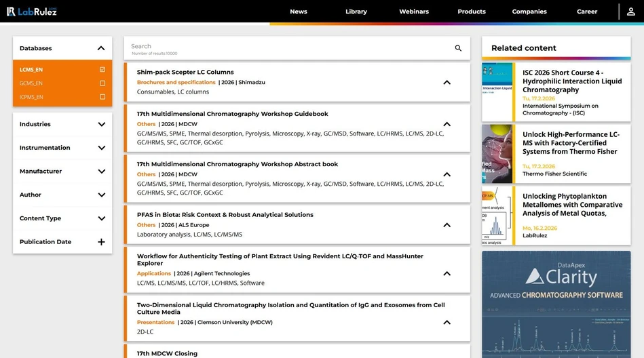Click the search magnifier icon
The width and height of the screenshot is (644, 358).
coord(458,48)
